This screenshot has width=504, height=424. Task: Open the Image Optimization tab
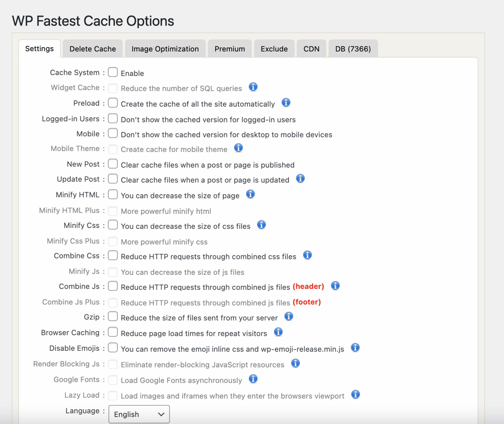click(x=165, y=49)
